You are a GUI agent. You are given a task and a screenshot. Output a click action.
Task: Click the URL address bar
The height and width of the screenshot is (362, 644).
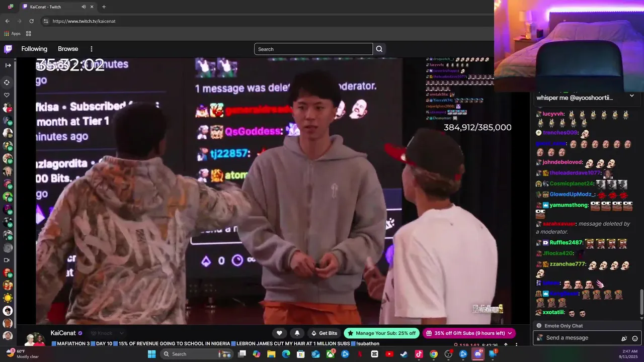pyautogui.click(x=267, y=21)
